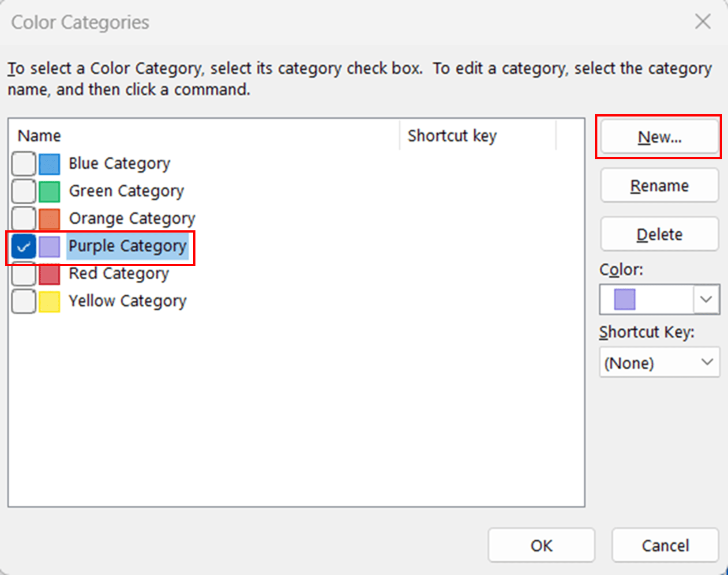728x575 pixels.
Task: Expand the Shortcut Key dropdown
Action: point(660,362)
